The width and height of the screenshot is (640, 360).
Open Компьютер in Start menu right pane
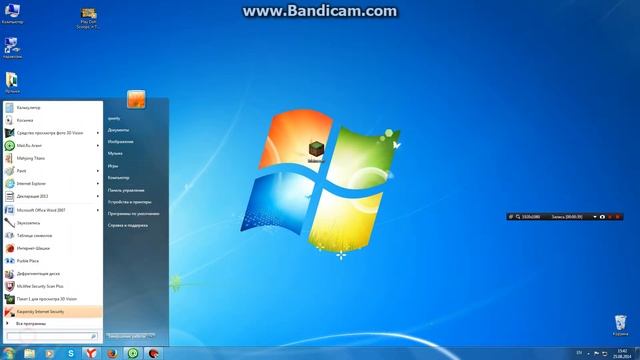(x=118, y=178)
